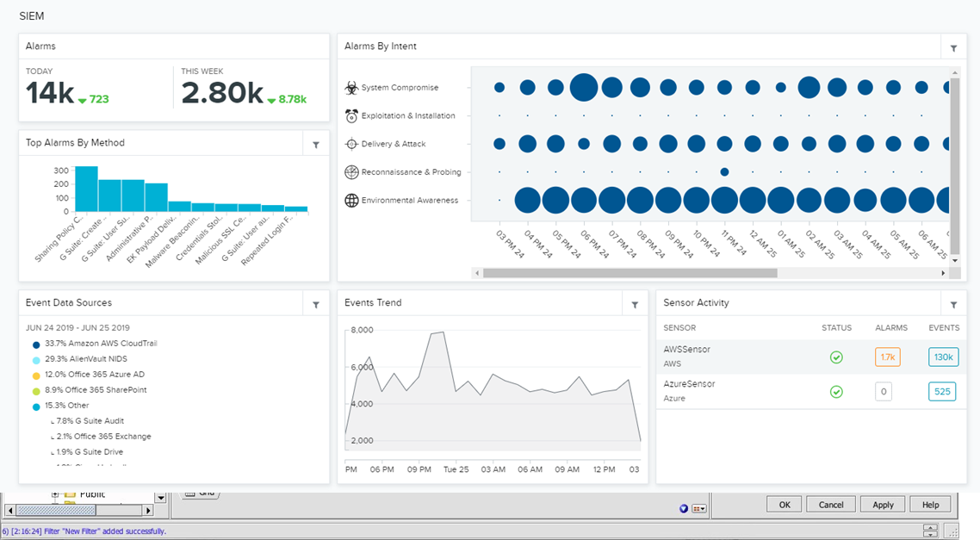
Task: Click the 33.7% Amazon AWS CloudTrail label
Action: 101,343
